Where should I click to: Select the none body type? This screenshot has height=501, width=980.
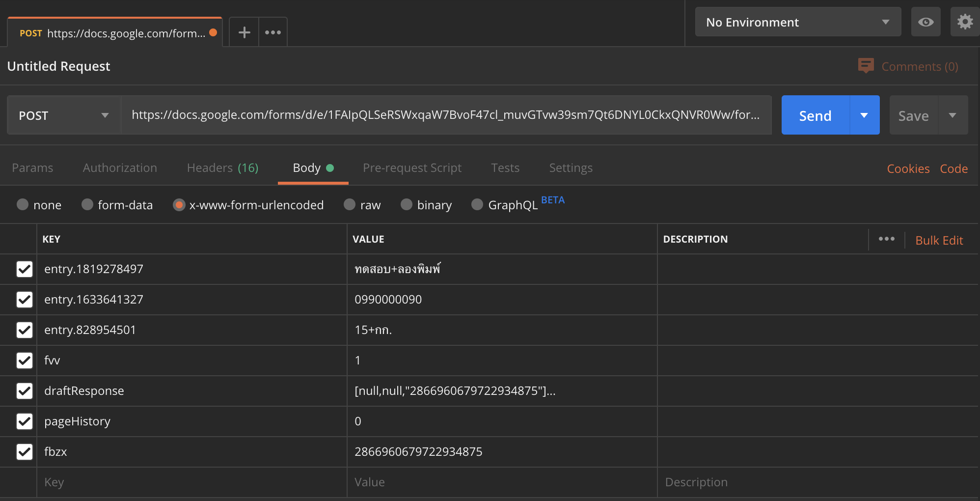(23, 204)
